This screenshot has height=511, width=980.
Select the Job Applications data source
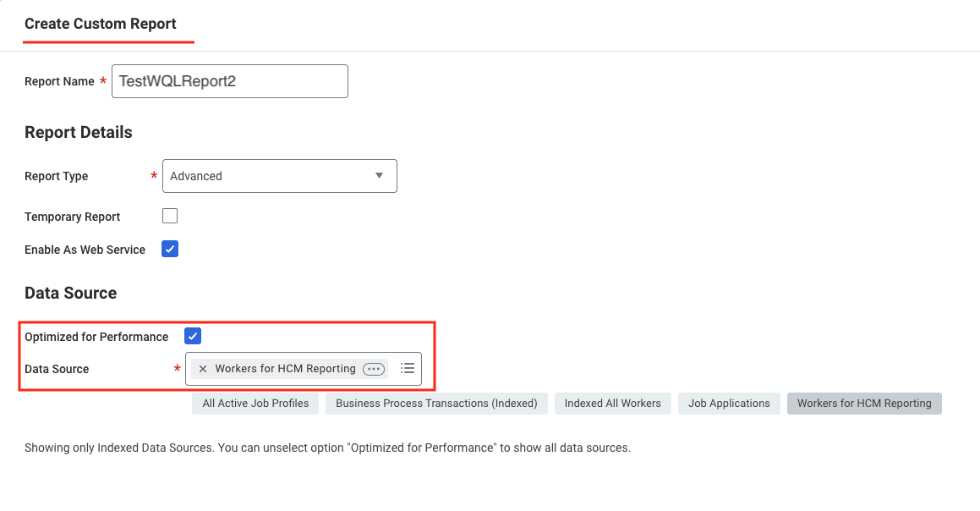(728, 403)
